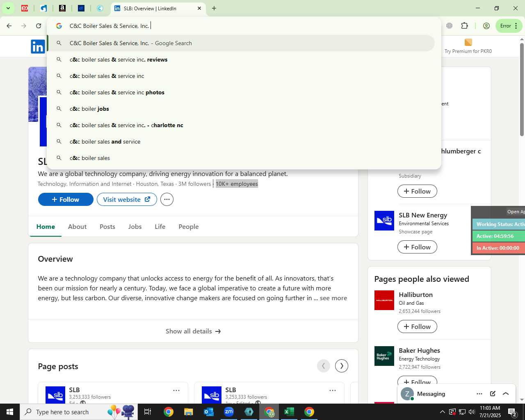
Task: Open the SLB page more options ellipsis
Action: [x=167, y=199]
